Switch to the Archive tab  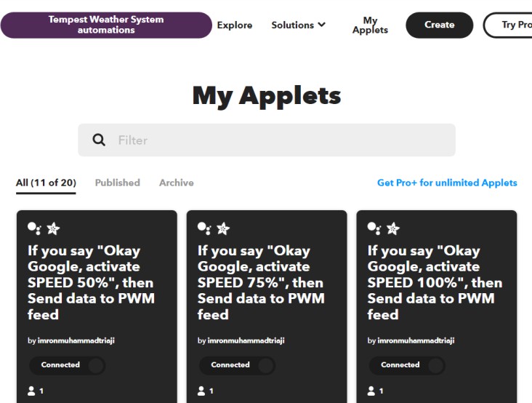(177, 183)
